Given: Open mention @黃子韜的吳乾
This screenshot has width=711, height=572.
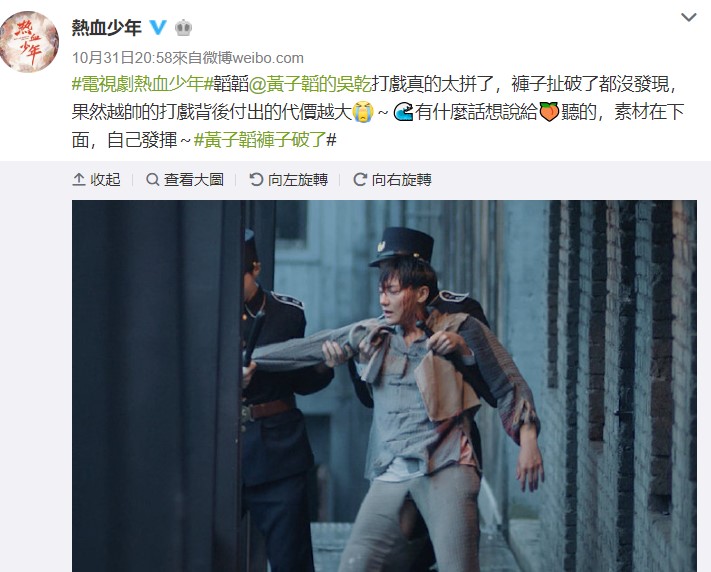Looking at the screenshot, I should (x=310, y=84).
